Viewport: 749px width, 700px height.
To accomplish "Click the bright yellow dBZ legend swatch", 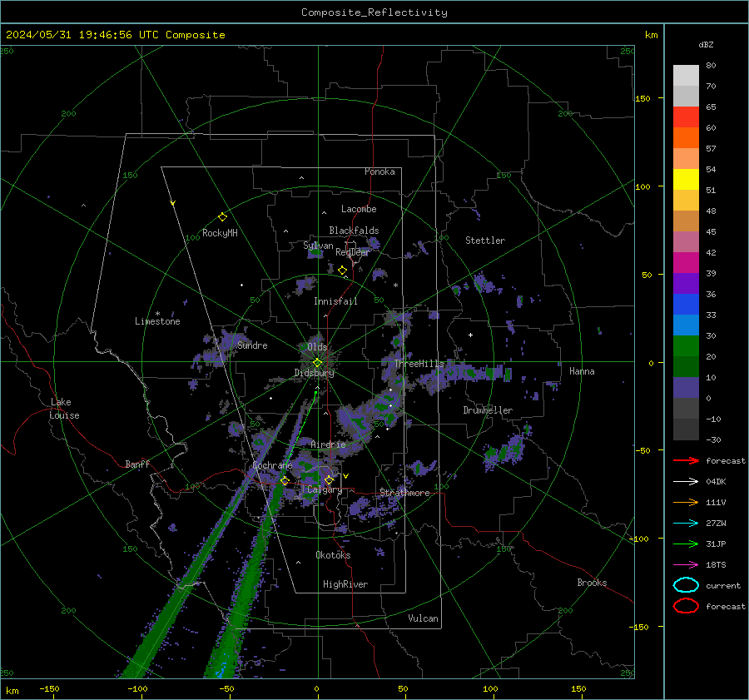I will (x=686, y=180).
